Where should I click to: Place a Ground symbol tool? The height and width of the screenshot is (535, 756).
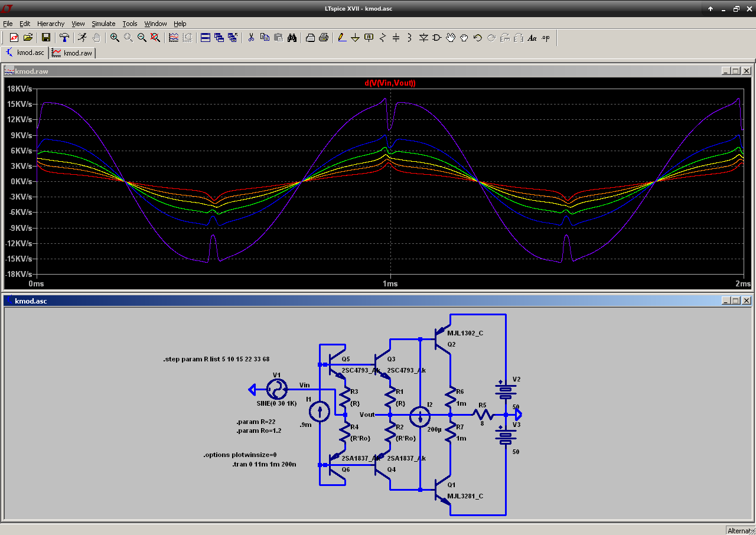pyautogui.click(x=355, y=38)
